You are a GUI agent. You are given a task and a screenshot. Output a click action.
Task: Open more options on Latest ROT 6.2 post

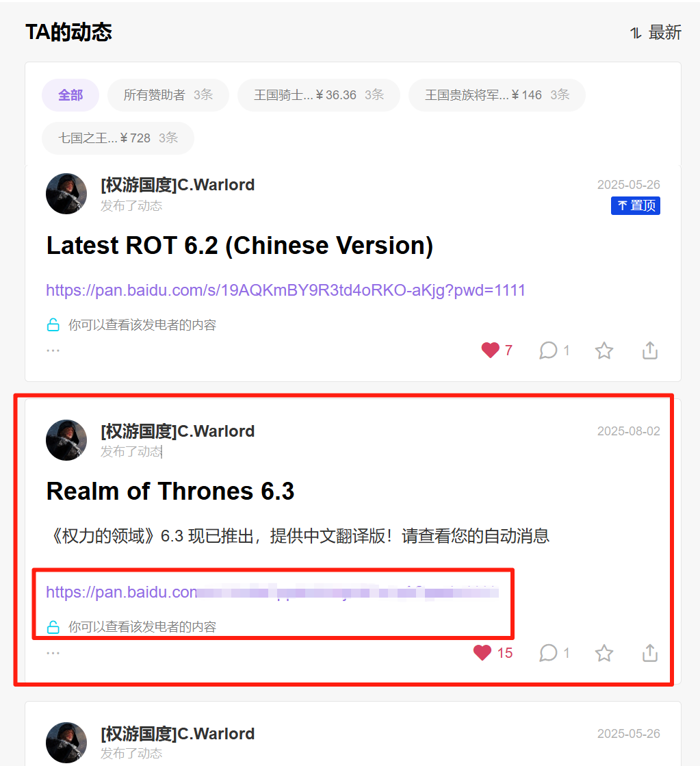53,350
